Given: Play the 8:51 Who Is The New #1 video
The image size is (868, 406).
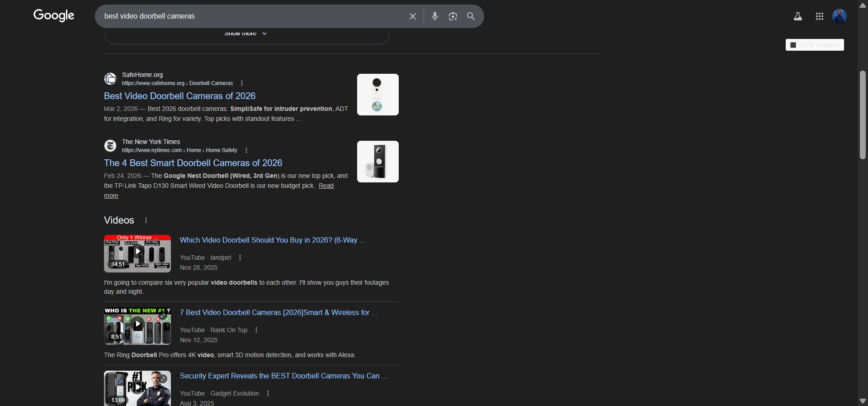Looking at the screenshot, I should click(137, 326).
